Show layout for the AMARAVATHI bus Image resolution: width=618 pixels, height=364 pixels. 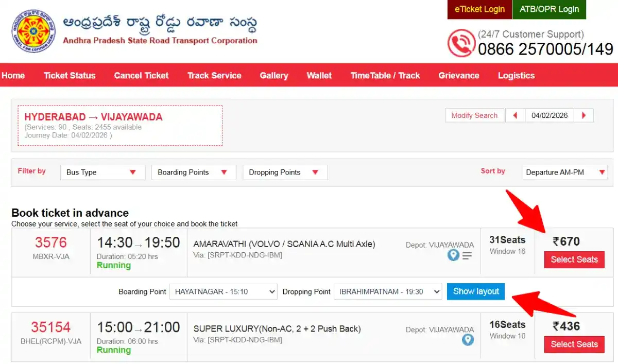click(475, 291)
